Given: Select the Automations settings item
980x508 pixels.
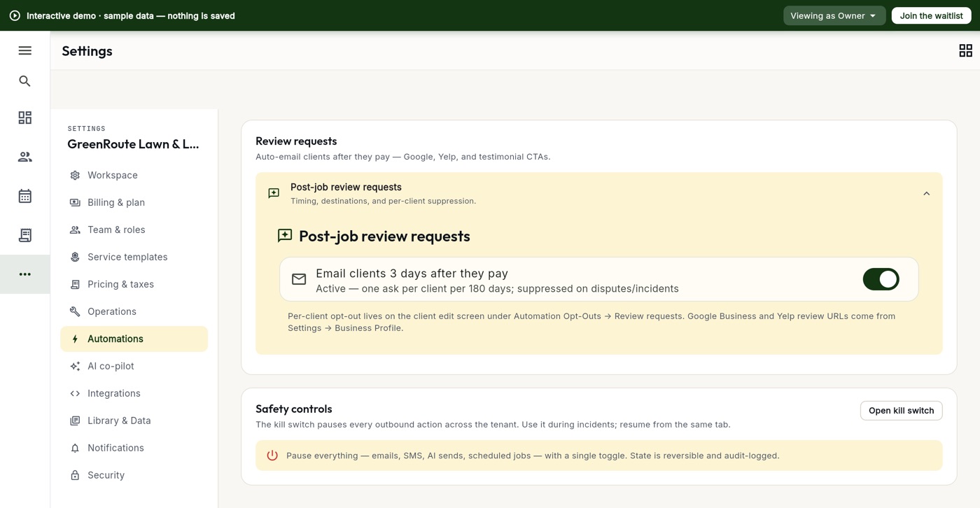Looking at the screenshot, I should coord(134,339).
